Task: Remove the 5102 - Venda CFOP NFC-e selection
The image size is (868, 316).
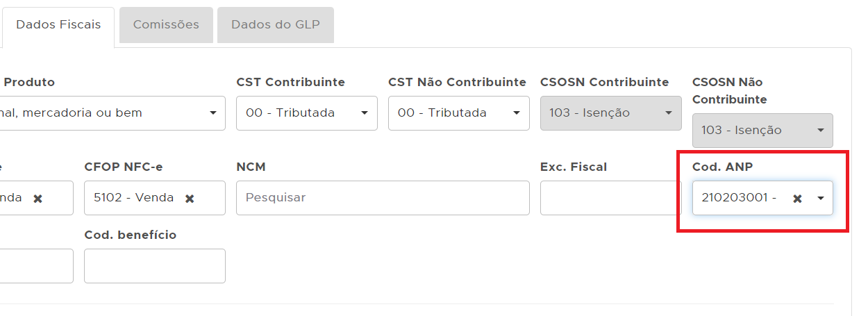Action: 190,198
